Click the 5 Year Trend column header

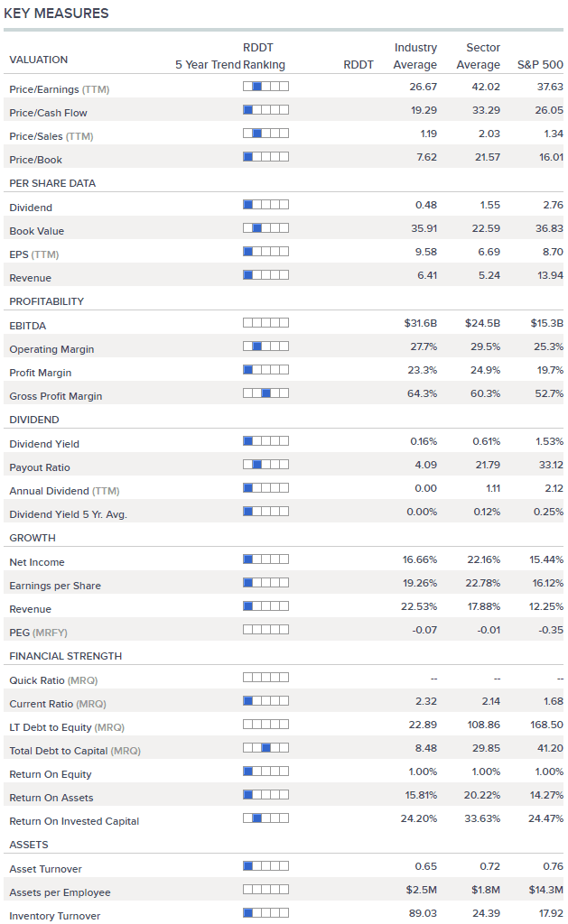(208, 65)
